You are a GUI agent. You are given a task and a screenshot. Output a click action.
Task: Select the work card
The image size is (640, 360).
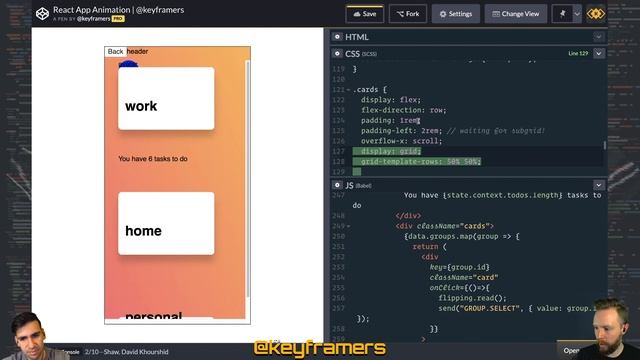click(x=166, y=99)
